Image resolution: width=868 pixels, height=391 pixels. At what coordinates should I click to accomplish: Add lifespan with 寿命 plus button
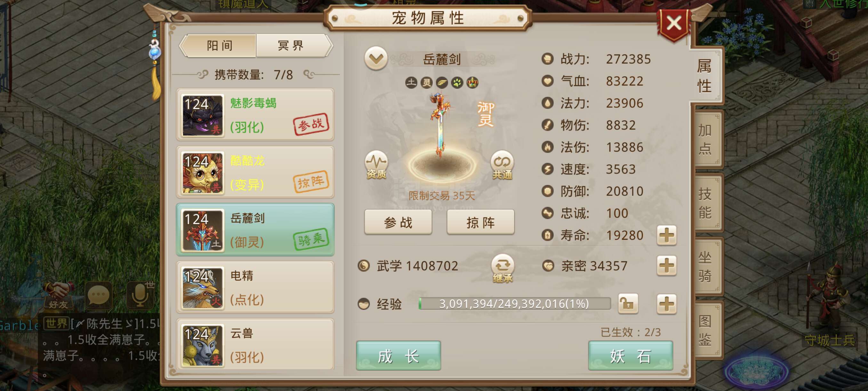pyautogui.click(x=666, y=235)
